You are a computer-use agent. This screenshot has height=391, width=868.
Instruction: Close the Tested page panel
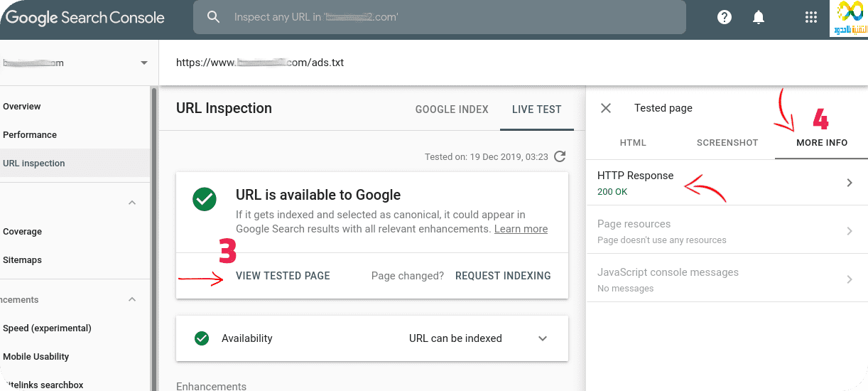pyautogui.click(x=606, y=108)
